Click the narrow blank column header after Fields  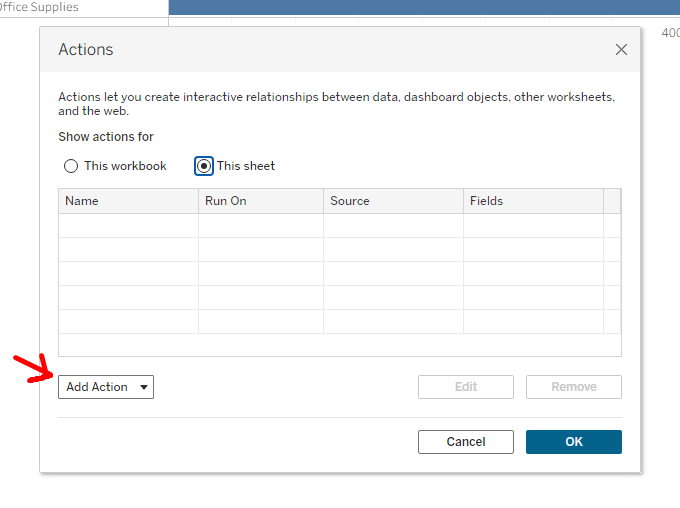tap(612, 201)
